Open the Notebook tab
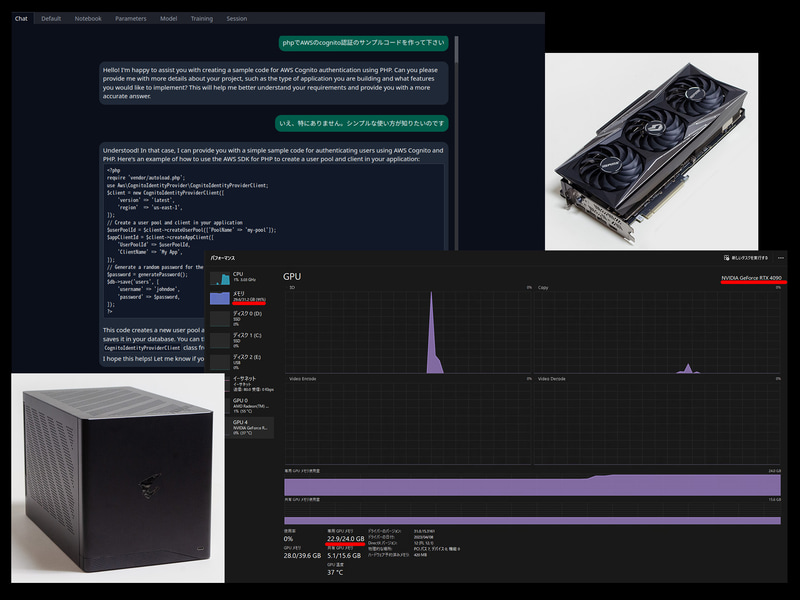Image resolution: width=800 pixels, height=600 pixels. coord(88,18)
